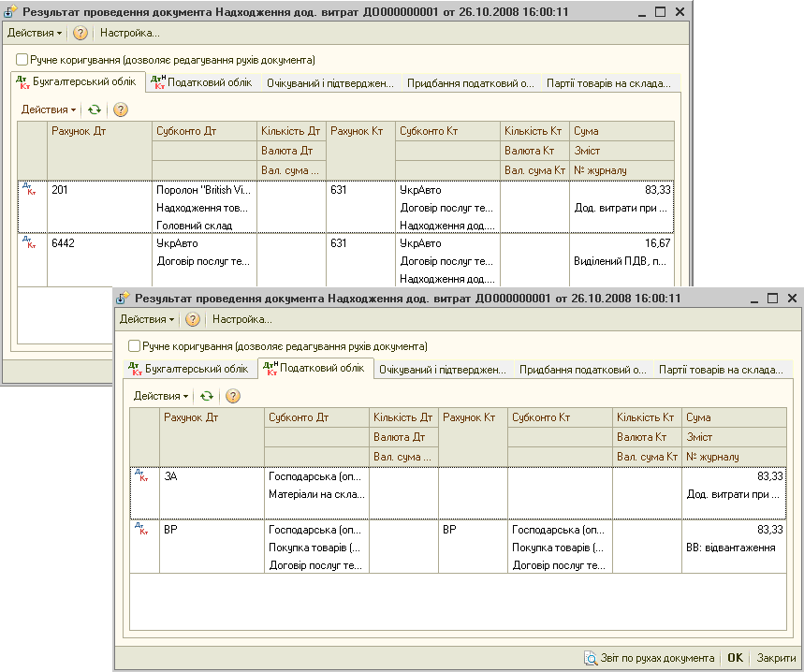Open Придбання податковий о... tab in back window
804x672 pixels.
pyautogui.click(x=470, y=83)
